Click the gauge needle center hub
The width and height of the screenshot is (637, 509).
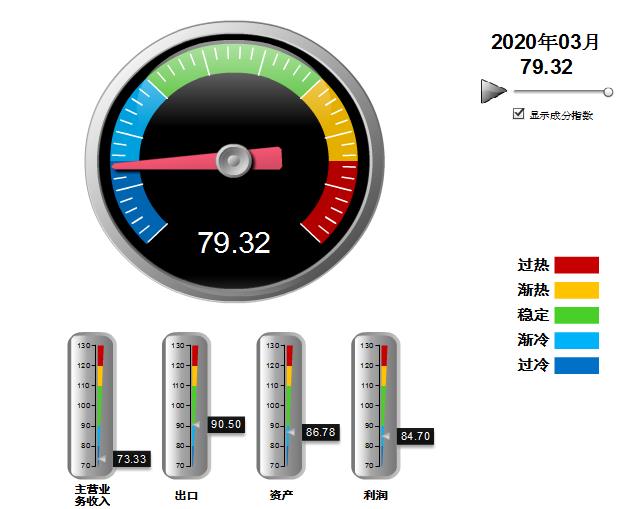coord(234,158)
